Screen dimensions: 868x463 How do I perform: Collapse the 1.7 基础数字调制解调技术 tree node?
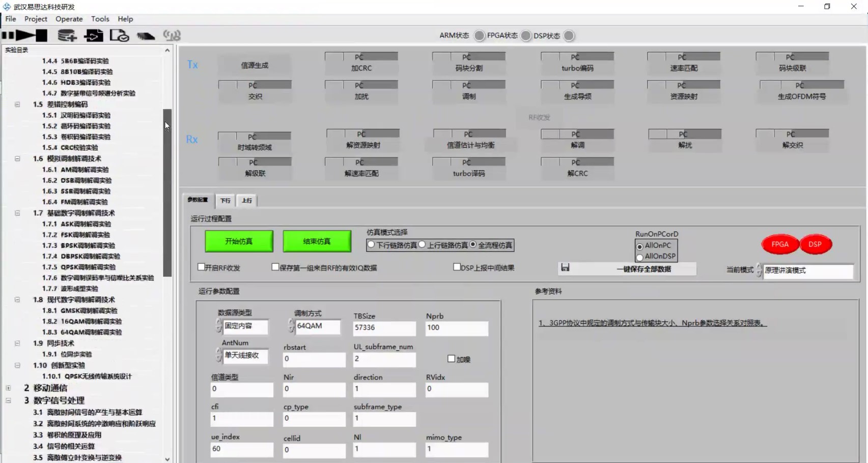click(17, 213)
